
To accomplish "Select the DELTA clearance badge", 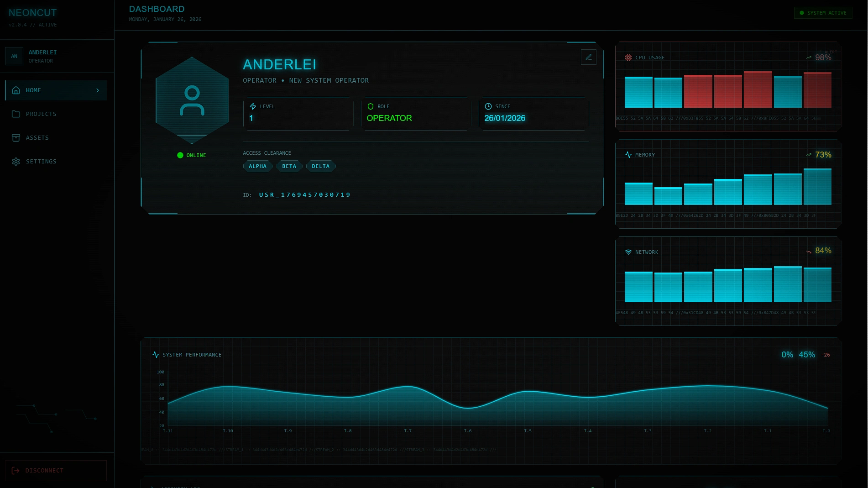I will (x=321, y=166).
